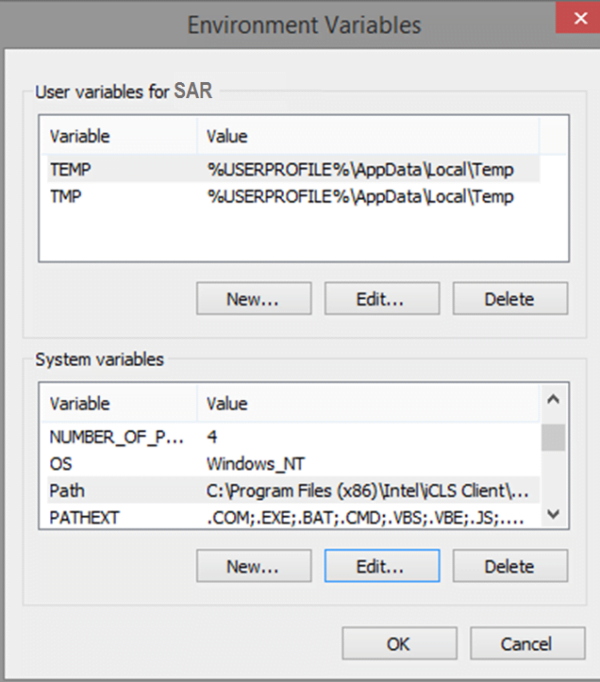Sort user variables by the Variable column header
The height and width of the screenshot is (682, 600).
coord(118,136)
